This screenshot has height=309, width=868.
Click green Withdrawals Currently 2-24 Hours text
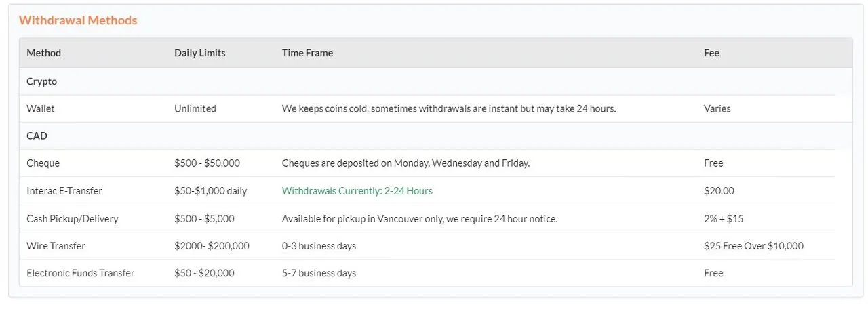tap(357, 191)
